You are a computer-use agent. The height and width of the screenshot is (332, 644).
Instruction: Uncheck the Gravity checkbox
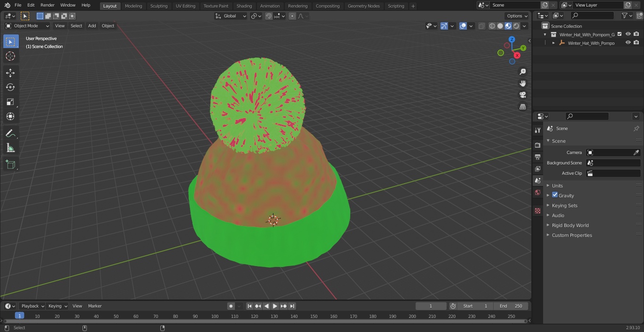click(x=555, y=195)
